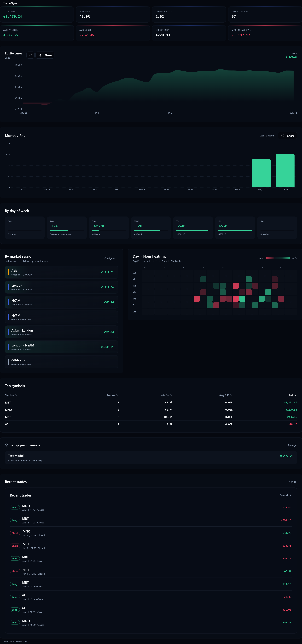Click the Last 12 months label
The width and height of the screenshot is (302, 644).
267,136
